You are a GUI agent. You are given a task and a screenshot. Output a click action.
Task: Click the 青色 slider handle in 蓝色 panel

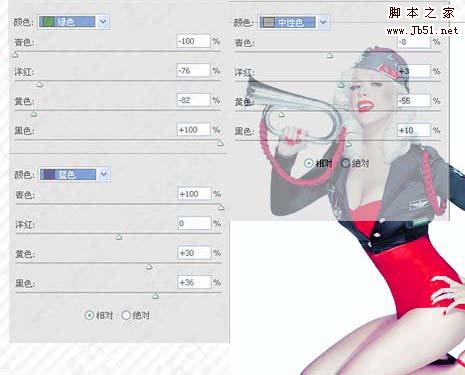pos(221,208)
